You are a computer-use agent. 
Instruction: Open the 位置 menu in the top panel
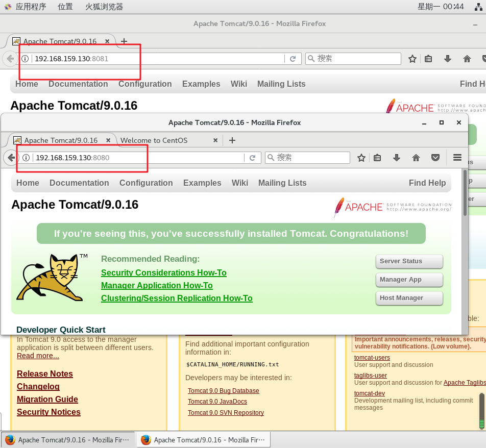tap(65, 7)
